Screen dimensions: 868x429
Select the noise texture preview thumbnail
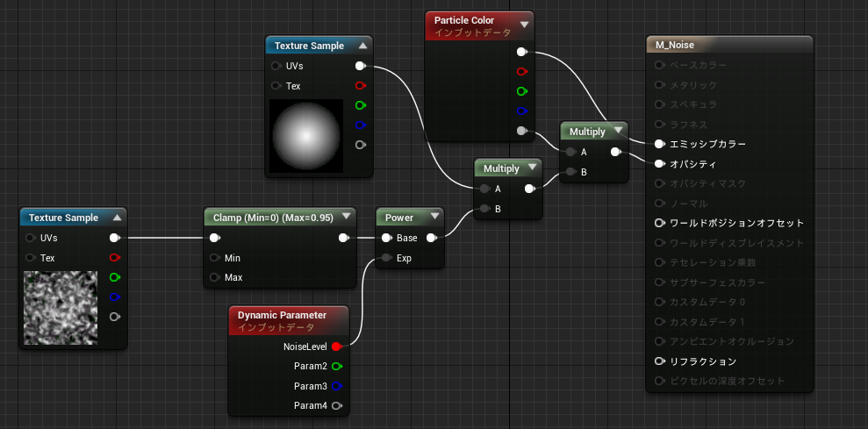61,308
